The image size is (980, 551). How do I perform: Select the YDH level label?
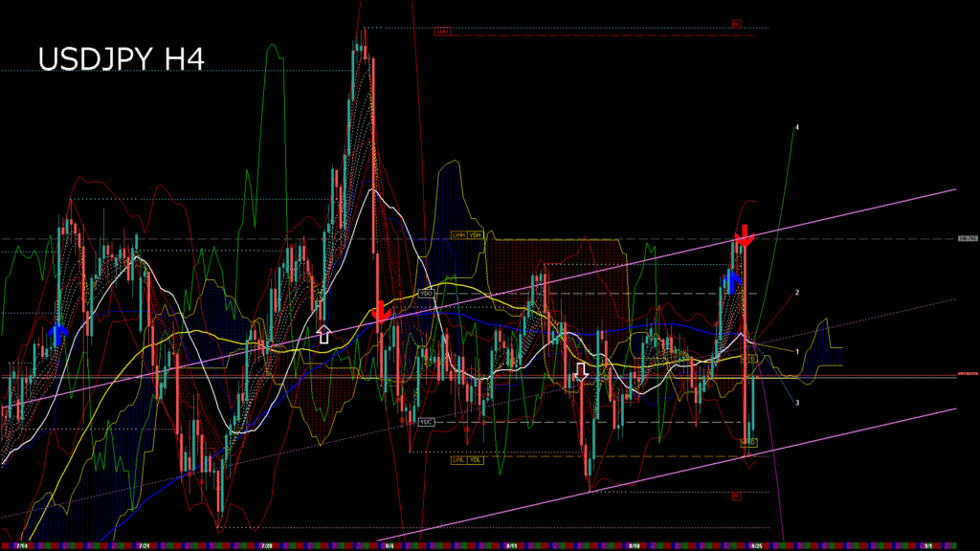click(476, 234)
